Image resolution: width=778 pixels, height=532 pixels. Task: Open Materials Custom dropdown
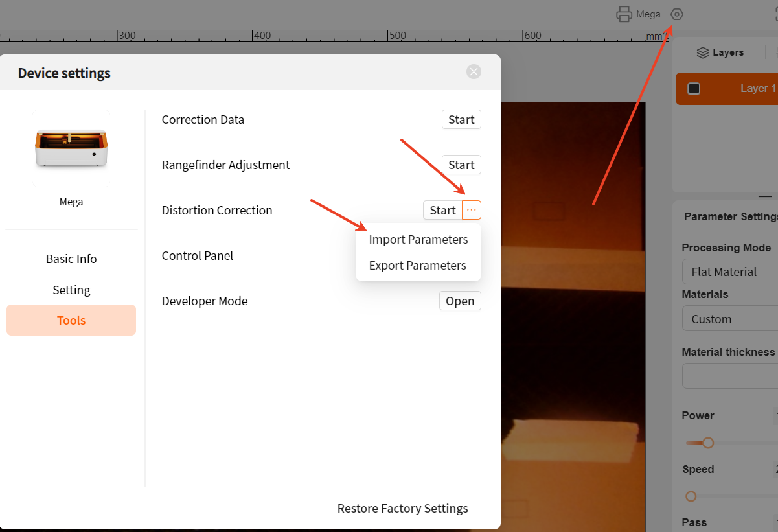[x=730, y=319]
